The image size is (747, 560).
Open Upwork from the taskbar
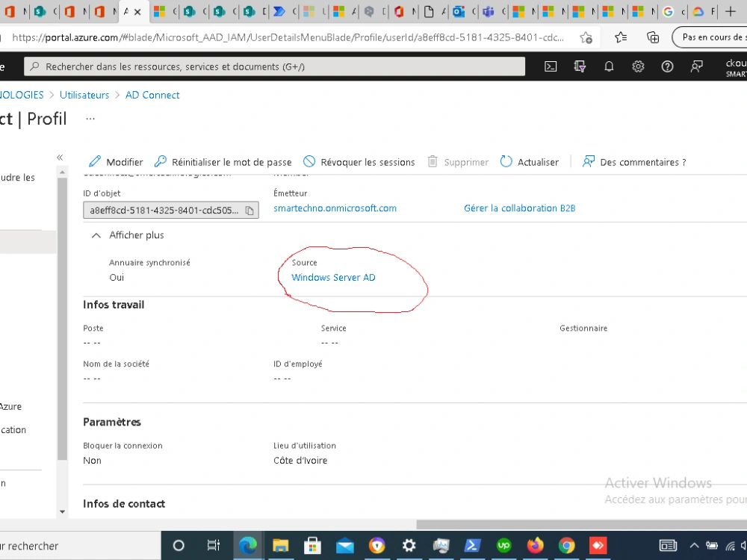[503, 546]
